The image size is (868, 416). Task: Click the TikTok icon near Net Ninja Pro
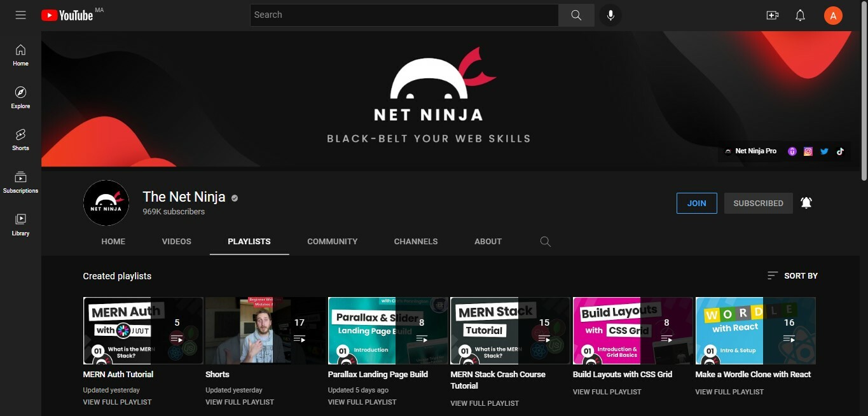click(x=840, y=151)
